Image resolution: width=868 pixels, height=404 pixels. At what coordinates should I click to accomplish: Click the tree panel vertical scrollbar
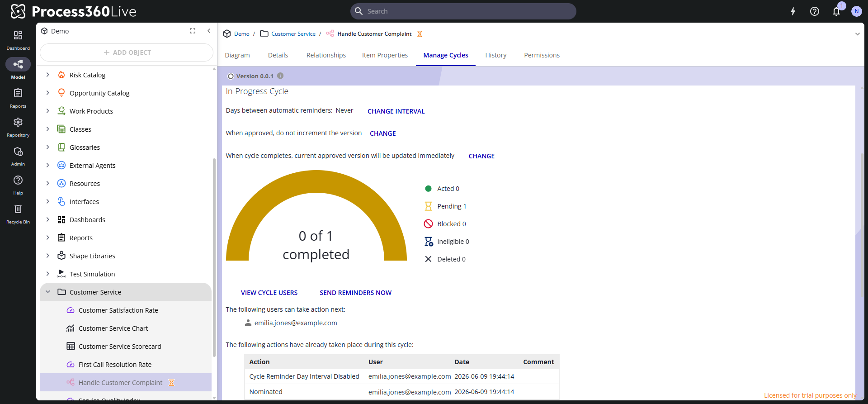[x=214, y=258]
